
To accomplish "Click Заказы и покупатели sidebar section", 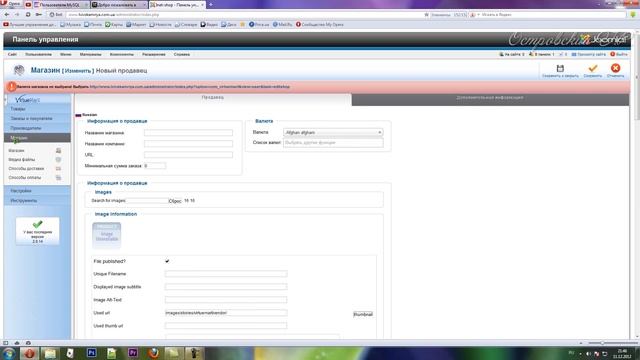I will pyautogui.click(x=37, y=118).
